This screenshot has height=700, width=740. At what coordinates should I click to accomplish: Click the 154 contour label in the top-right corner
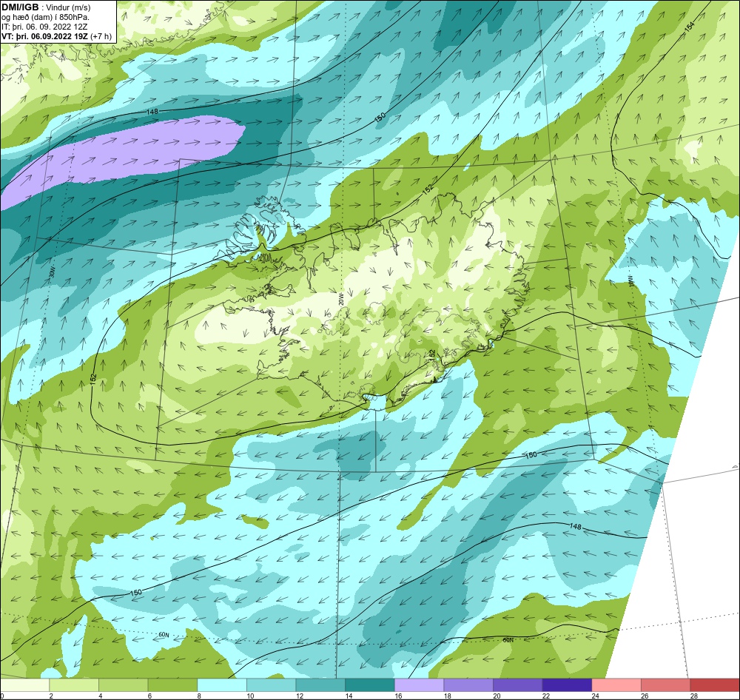(x=690, y=27)
